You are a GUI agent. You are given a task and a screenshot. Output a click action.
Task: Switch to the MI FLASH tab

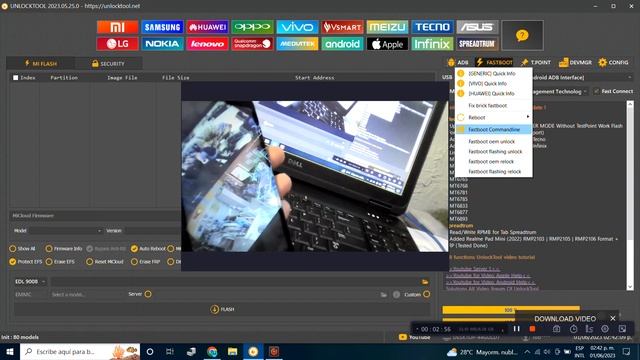click(40, 64)
